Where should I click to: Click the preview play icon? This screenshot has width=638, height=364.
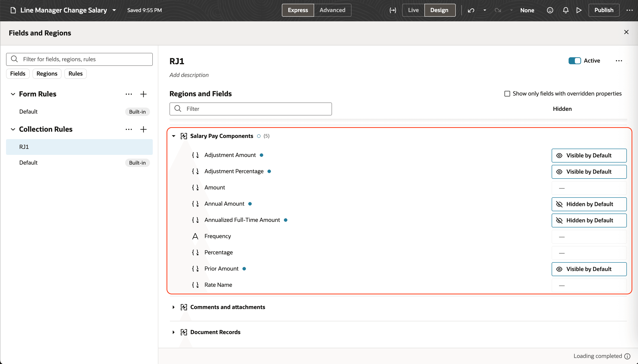pos(579,10)
